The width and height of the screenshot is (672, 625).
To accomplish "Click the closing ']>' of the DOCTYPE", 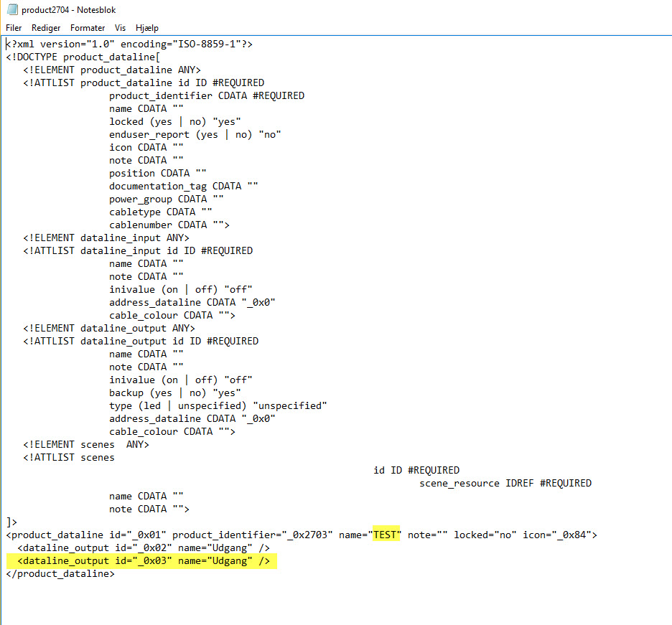I will 11,522.
